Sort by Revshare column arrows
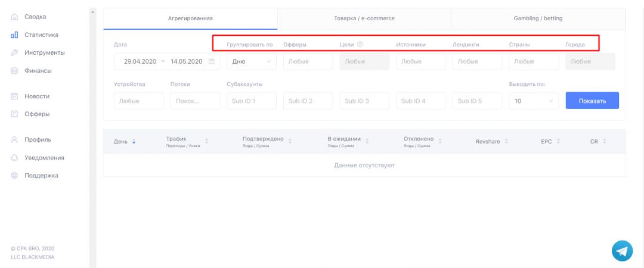 506,141
